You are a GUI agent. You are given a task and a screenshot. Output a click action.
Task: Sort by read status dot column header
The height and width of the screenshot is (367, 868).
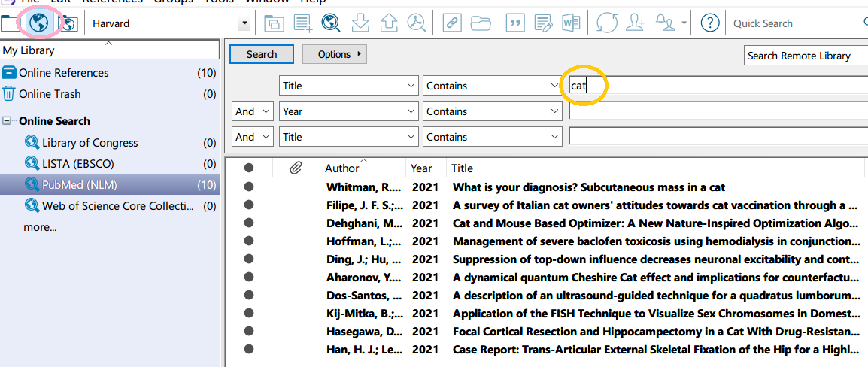coord(248,168)
